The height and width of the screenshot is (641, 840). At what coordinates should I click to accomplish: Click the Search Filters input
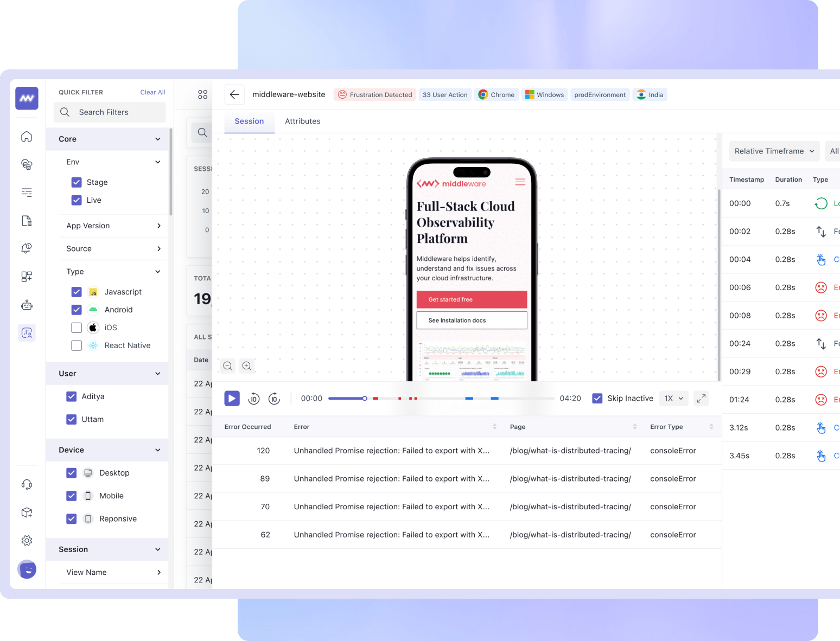(x=110, y=112)
